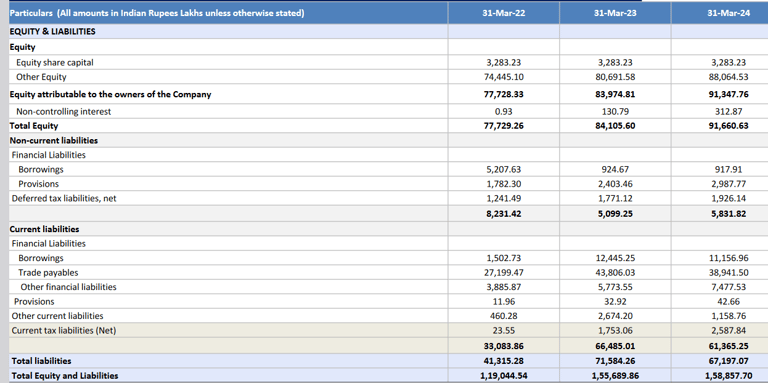Click non-current subtotal 5,831.82

(728, 214)
